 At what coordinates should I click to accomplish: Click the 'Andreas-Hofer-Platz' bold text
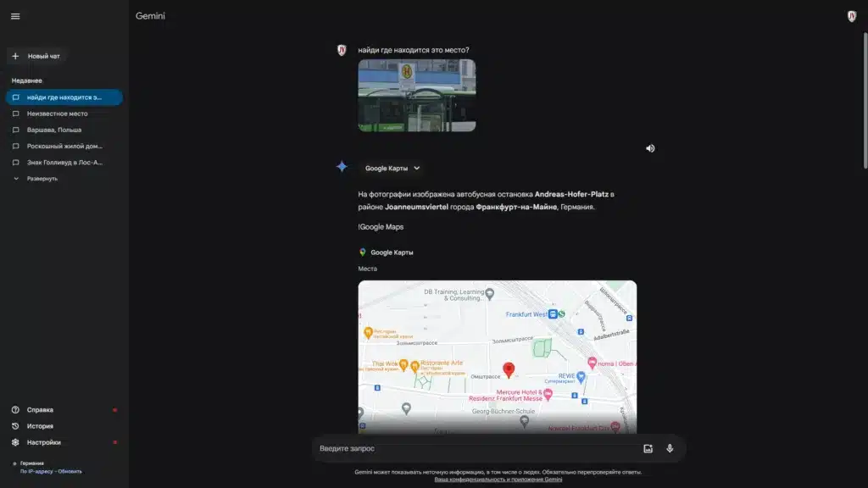point(571,194)
